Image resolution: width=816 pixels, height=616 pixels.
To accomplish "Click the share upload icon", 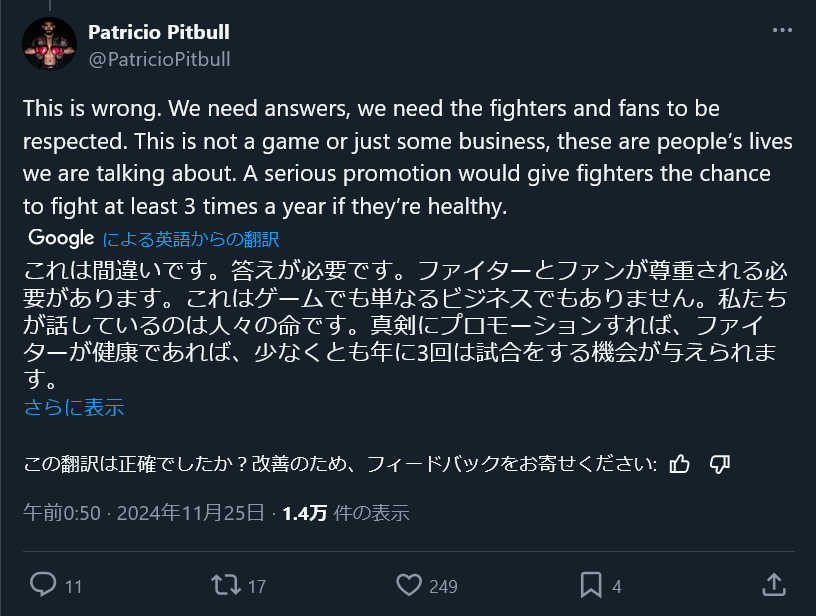I will [x=773, y=585].
